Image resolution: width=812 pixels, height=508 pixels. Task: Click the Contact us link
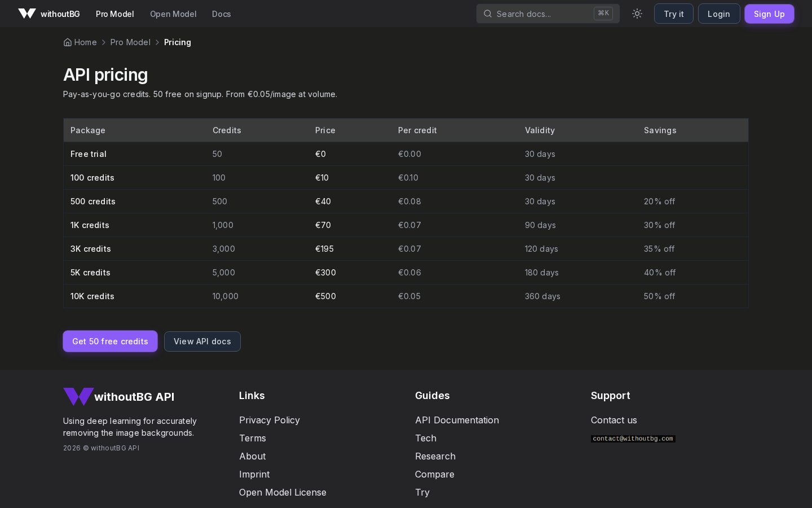(614, 420)
